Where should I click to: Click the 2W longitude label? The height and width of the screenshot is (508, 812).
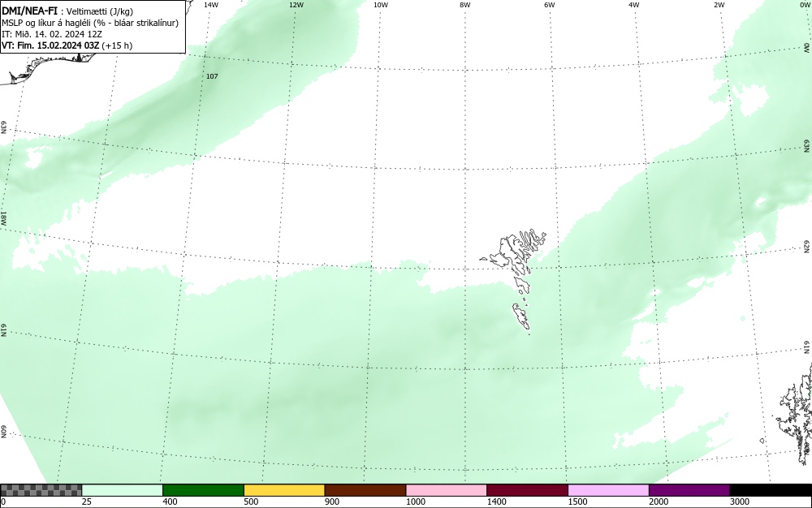click(719, 5)
